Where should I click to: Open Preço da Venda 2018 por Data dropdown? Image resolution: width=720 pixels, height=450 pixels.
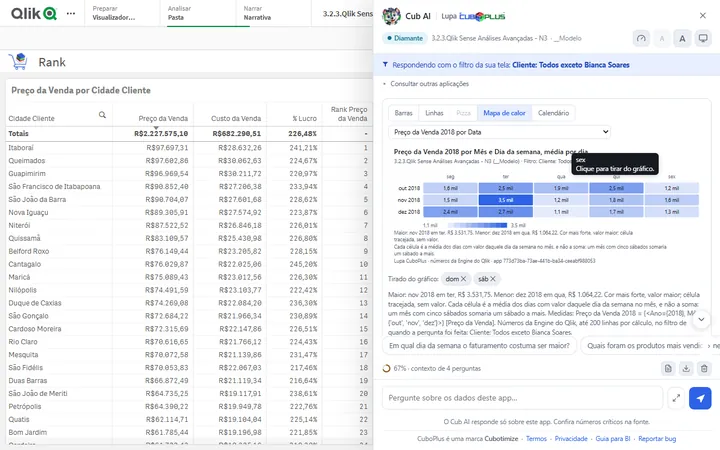coord(500,132)
